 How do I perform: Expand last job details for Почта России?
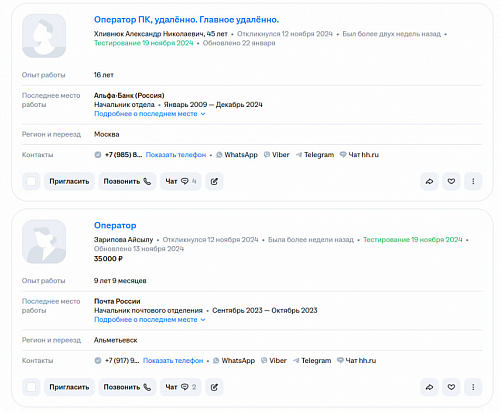[149, 320]
